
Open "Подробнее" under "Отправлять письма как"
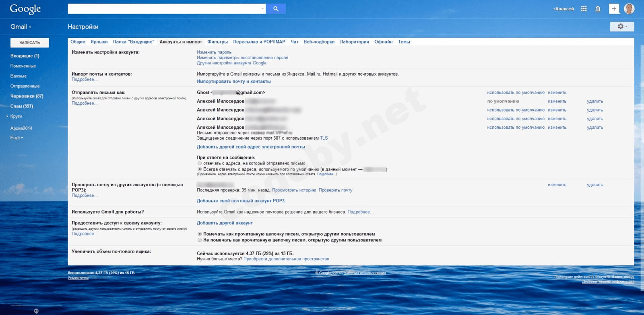tap(85, 103)
